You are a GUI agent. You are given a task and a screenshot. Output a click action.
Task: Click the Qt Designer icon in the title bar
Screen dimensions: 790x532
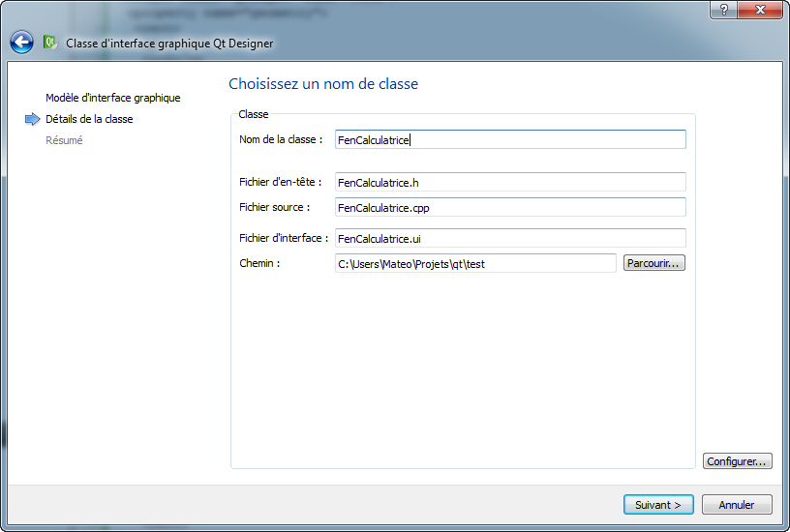click(x=50, y=43)
